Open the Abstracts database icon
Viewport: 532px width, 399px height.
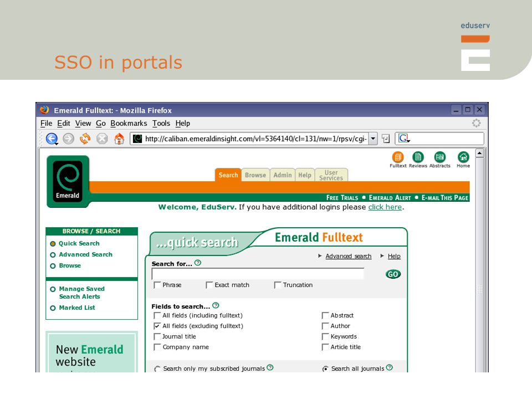click(x=439, y=157)
